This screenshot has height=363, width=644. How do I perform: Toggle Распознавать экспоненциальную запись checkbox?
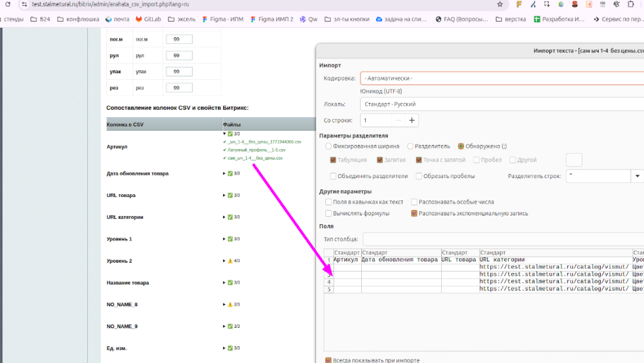point(414,213)
